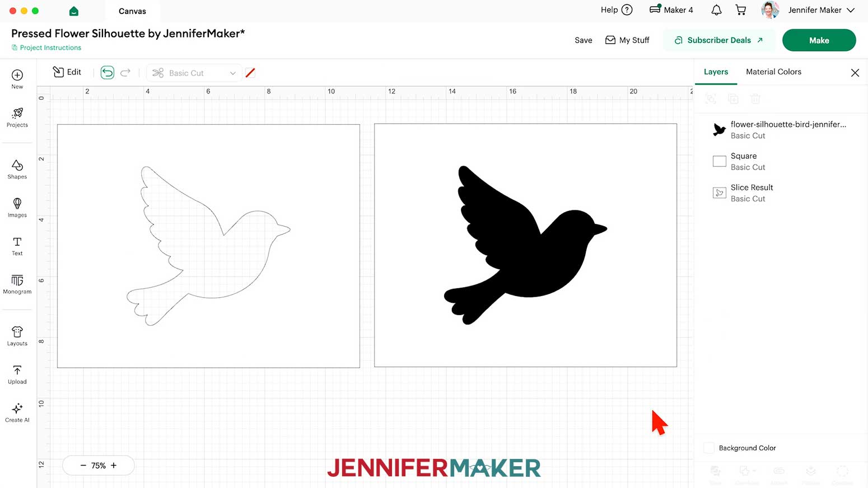Expand the Jennifer Maker account menu chevron
This screenshot has height=488, width=868.
[x=851, y=10]
